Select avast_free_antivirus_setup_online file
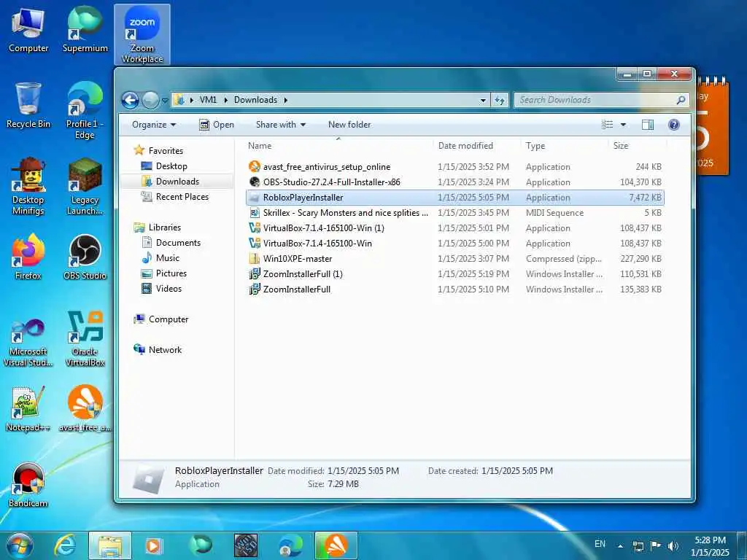 455,167
